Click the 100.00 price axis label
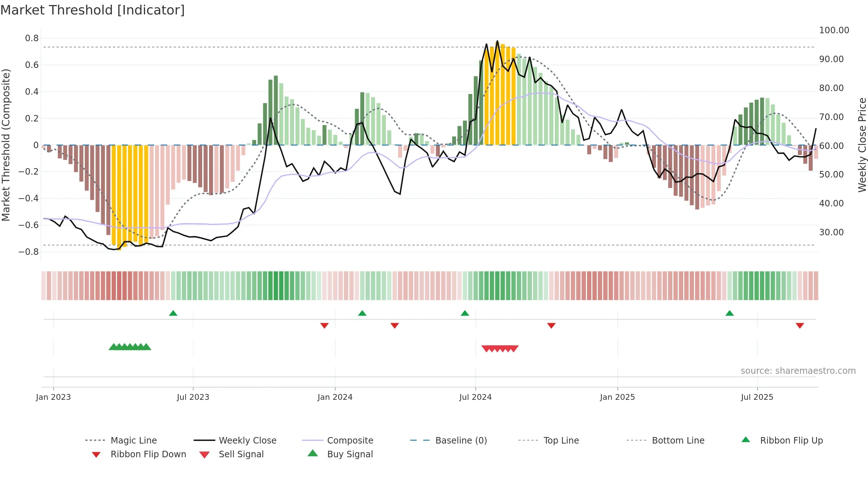The width and height of the screenshot is (868, 488). (x=834, y=30)
